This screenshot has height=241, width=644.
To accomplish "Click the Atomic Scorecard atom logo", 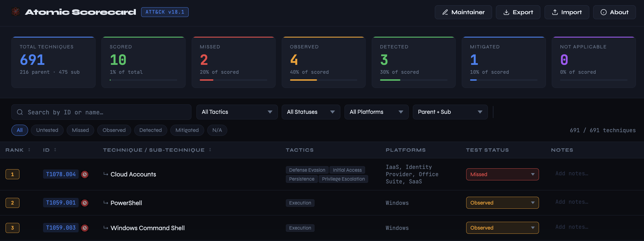I will pos(16,12).
